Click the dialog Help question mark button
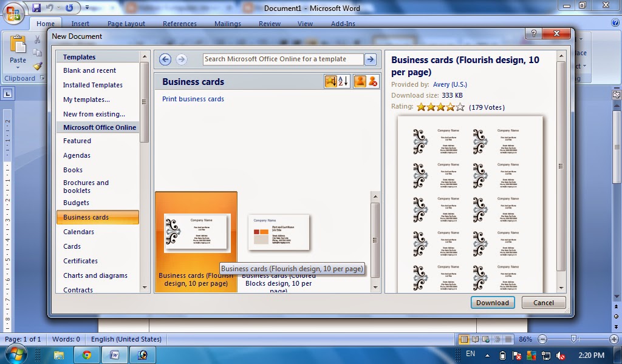 coord(533,33)
